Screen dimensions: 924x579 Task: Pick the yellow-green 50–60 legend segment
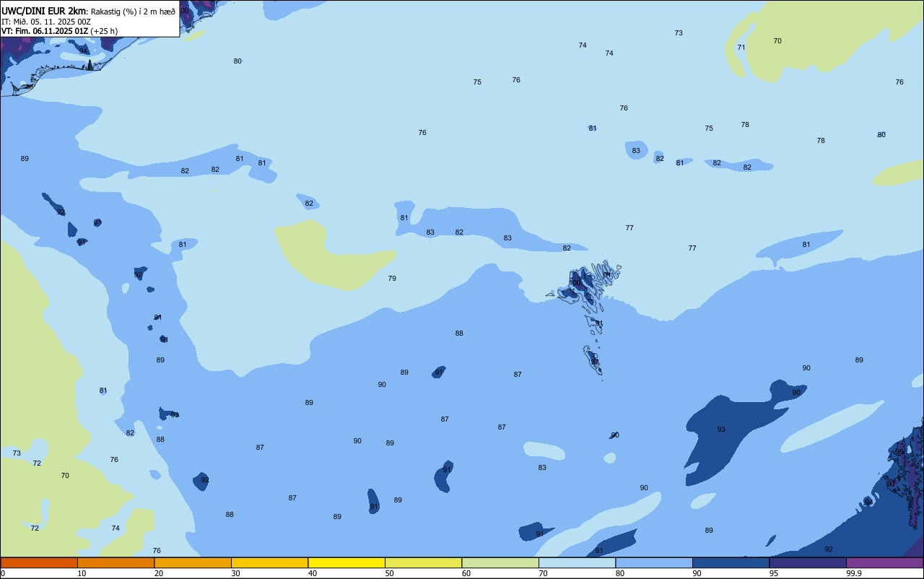point(423,562)
